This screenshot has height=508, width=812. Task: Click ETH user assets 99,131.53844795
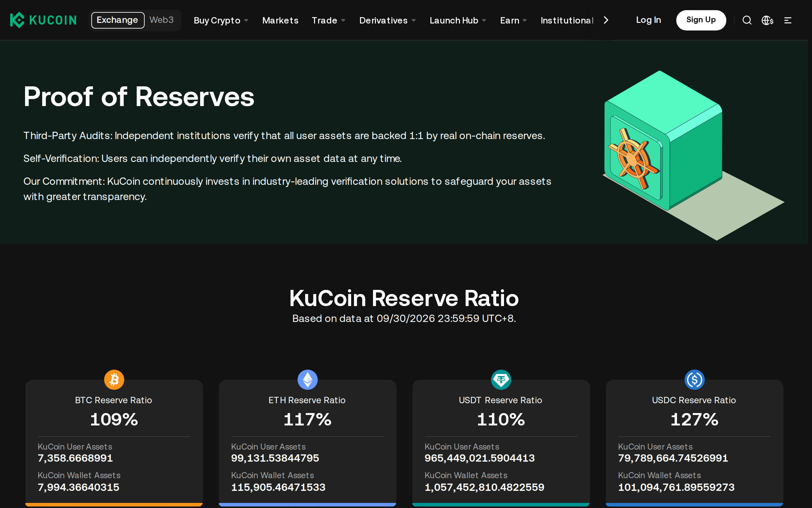275,458
